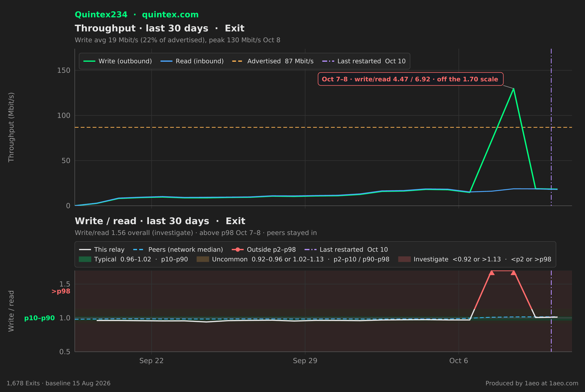Image resolution: width=585 pixels, height=392 pixels.
Task: Select the Write/read 1.56 overall subtitle
Action: [196, 233]
